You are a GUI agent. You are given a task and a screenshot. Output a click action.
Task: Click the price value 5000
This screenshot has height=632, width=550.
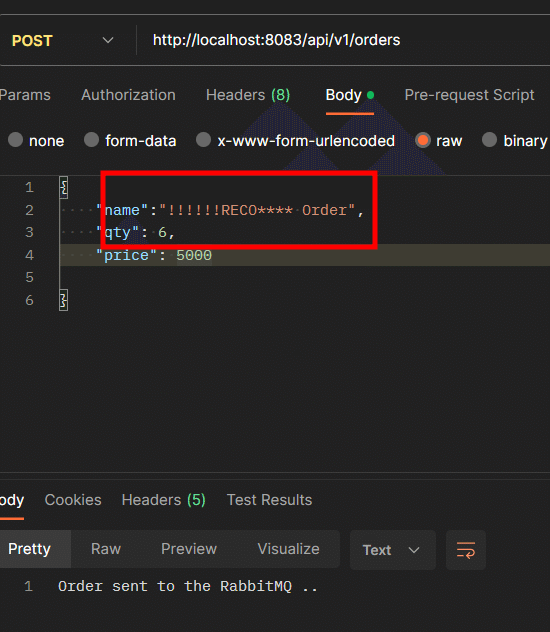point(194,256)
